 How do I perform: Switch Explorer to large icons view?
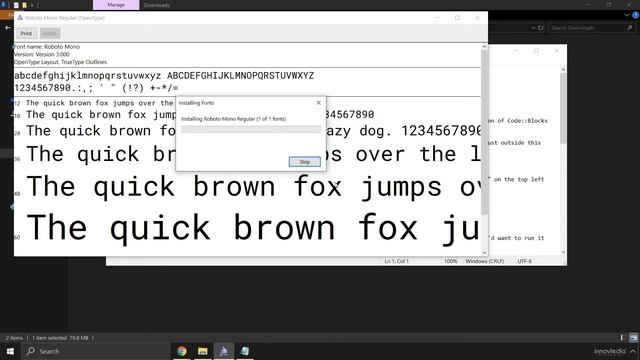[x=633, y=338]
